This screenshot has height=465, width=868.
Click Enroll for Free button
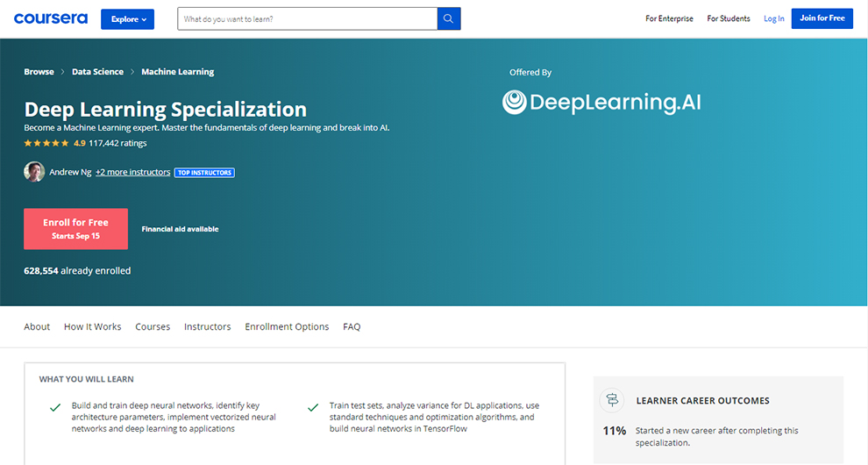pyautogui.click(x=75, y=229)
